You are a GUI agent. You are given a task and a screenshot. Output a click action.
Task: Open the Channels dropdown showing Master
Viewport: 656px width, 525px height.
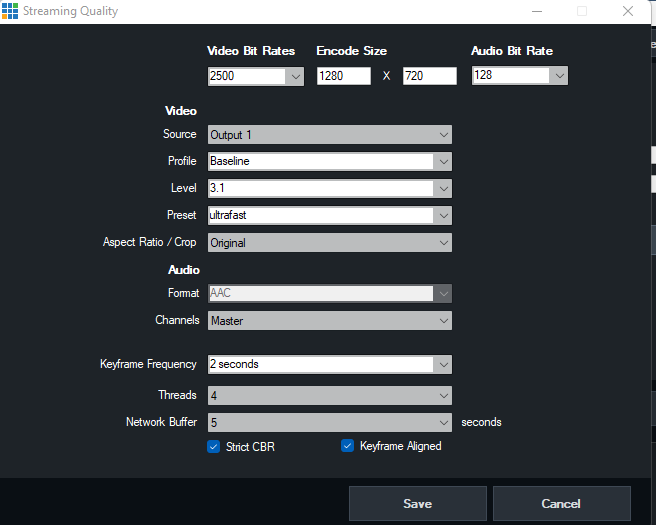[x=443, y=321]
